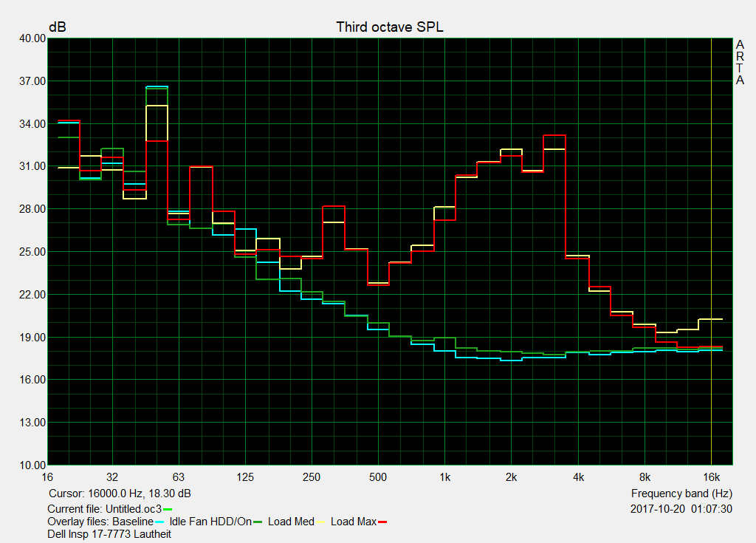Click the 10.00 y-axis value
The width and height of the screenshot is (756, 543).
32,465
